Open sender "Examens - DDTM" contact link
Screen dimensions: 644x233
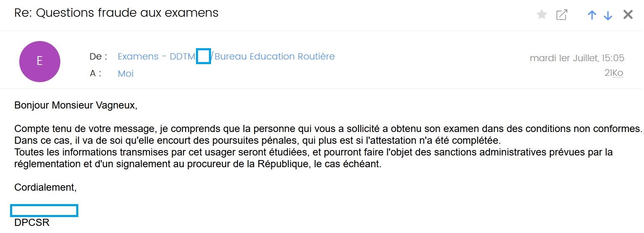[157, 57]
